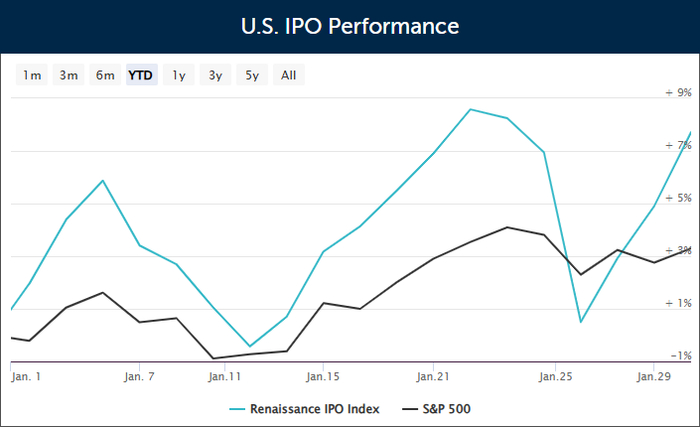Select the 5y time range
The height and width of the screenshot is (427, 700).
tap(252, 75)
